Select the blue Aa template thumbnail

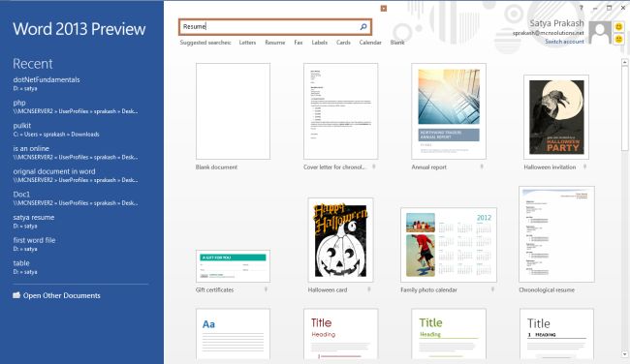[233, 334]
